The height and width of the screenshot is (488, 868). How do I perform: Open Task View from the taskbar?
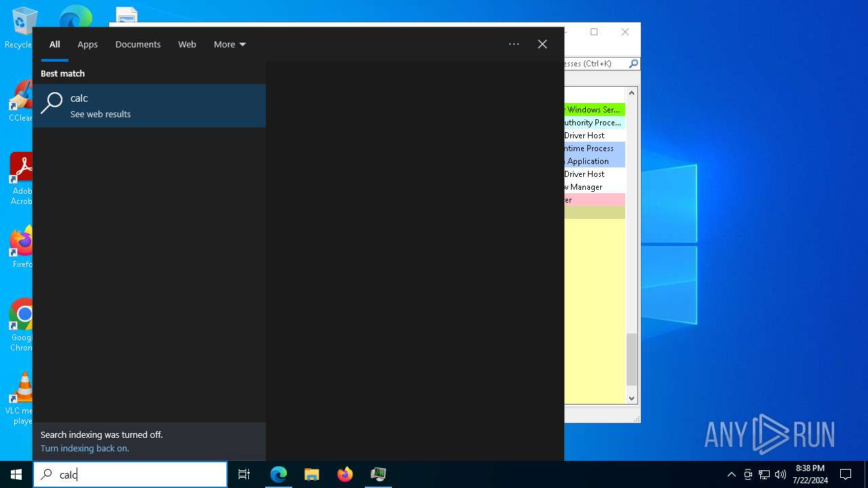pyautogui.click(x=244, y=474)
